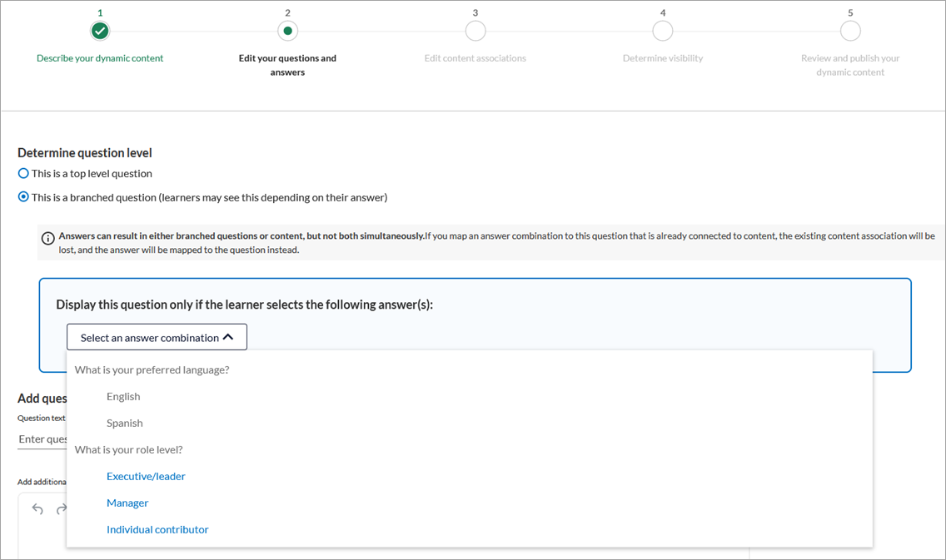946x560 pixels.
Task: Click the step 3 progress circle
Action: 475,31
